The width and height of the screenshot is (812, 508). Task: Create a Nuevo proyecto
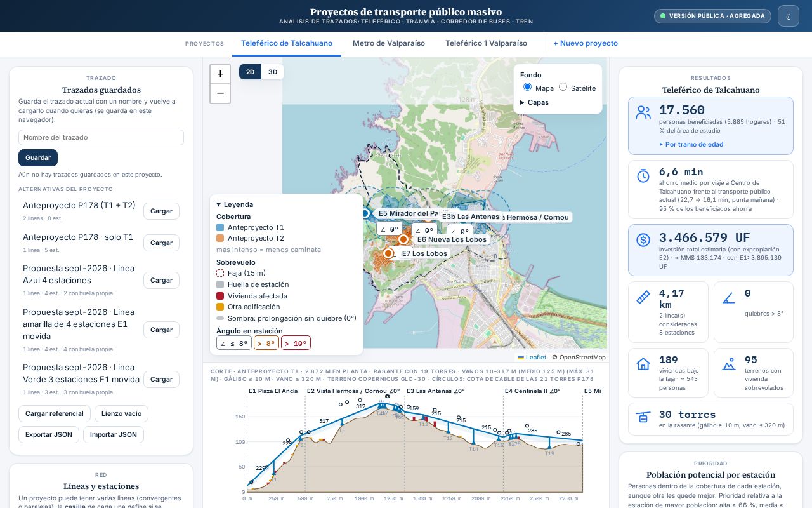586,43
